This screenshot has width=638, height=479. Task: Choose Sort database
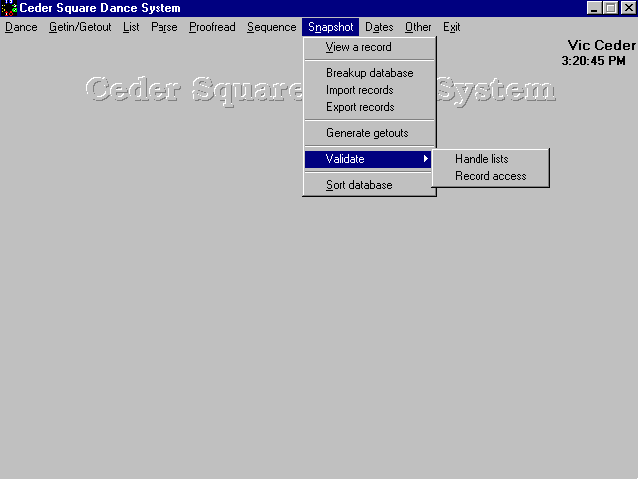tap(369, 185)
